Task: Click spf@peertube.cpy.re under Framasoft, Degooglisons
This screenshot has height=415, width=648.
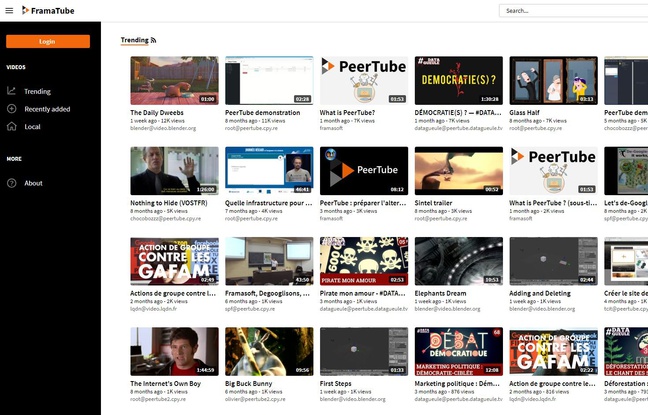Action: tap(250, 309)
